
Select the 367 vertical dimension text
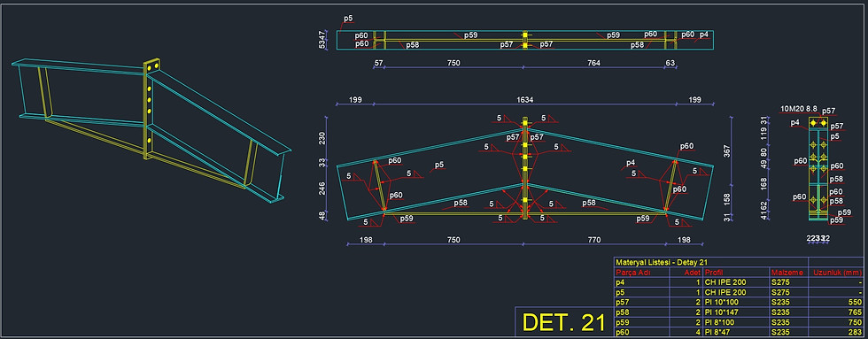[727, 150]
